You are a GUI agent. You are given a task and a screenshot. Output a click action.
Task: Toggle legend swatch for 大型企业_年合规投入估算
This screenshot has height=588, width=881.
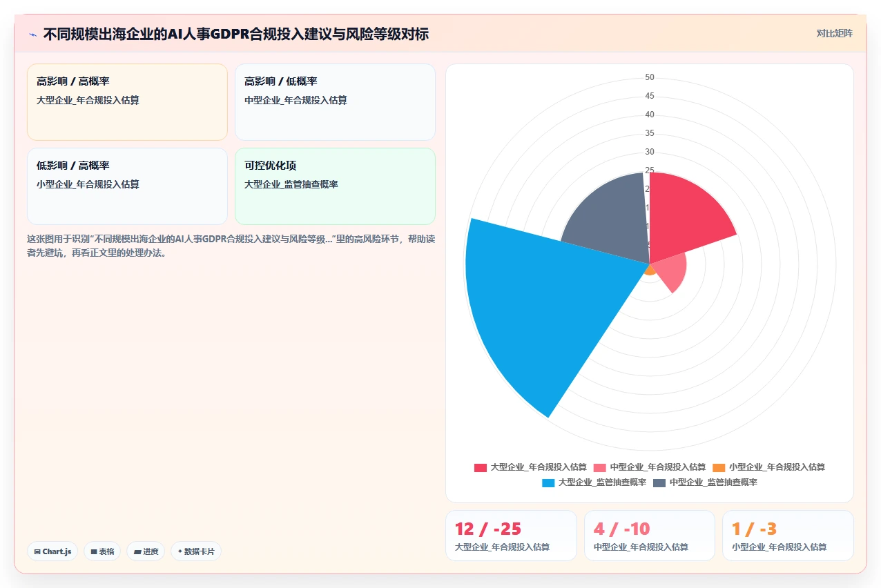481,467
